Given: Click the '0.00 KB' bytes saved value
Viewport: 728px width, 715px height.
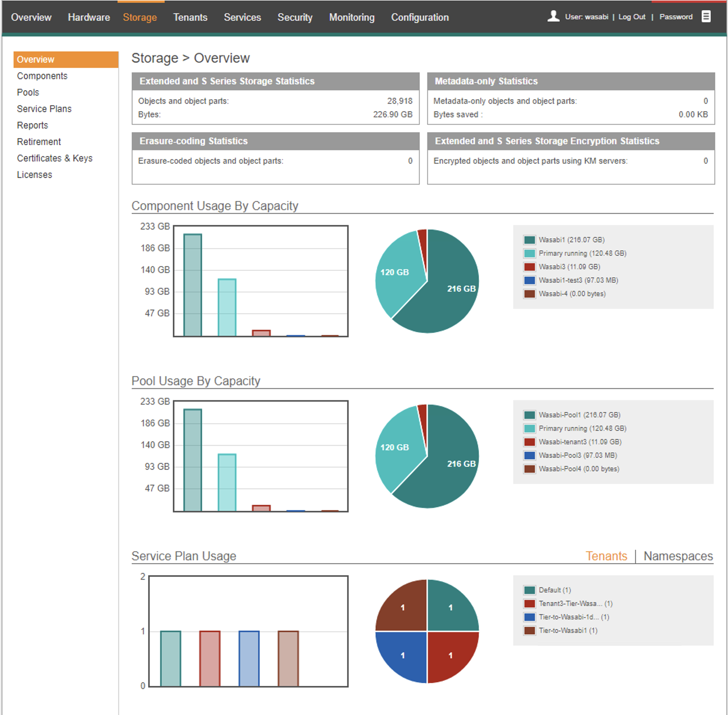Looking at the screenshot, I should pos(693,115).
